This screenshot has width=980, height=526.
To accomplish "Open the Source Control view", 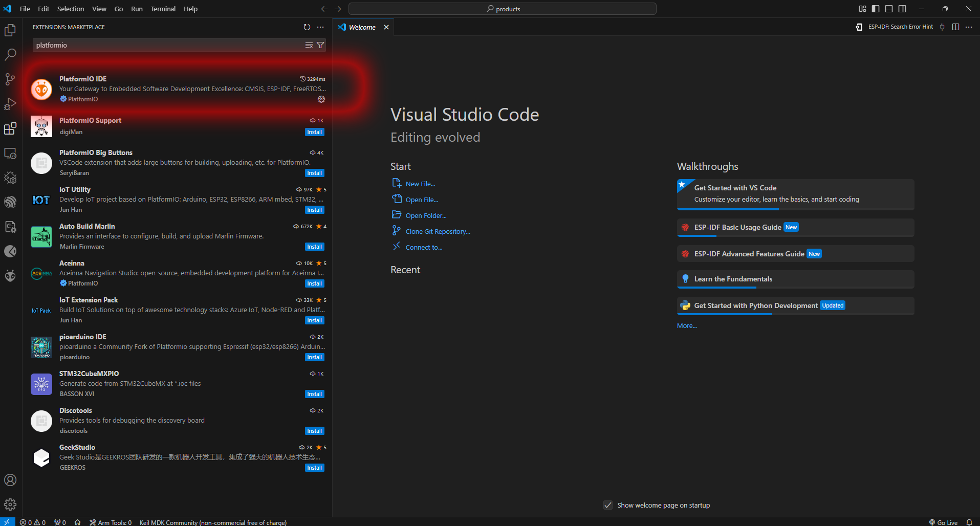I will [10, 79].
